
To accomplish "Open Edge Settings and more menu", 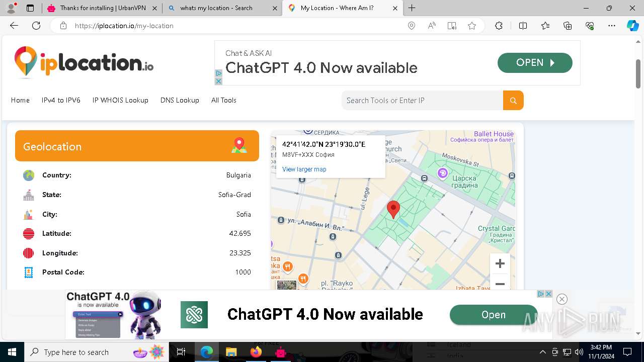I will tap(612, 26).
